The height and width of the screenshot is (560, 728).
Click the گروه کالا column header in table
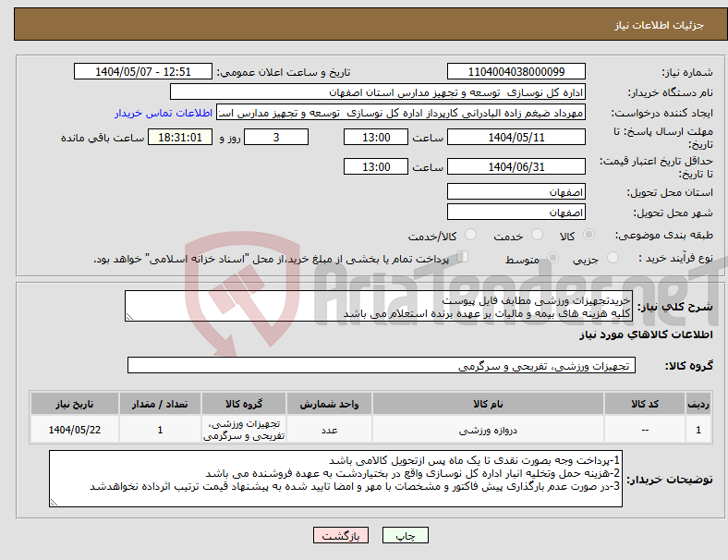244,404
